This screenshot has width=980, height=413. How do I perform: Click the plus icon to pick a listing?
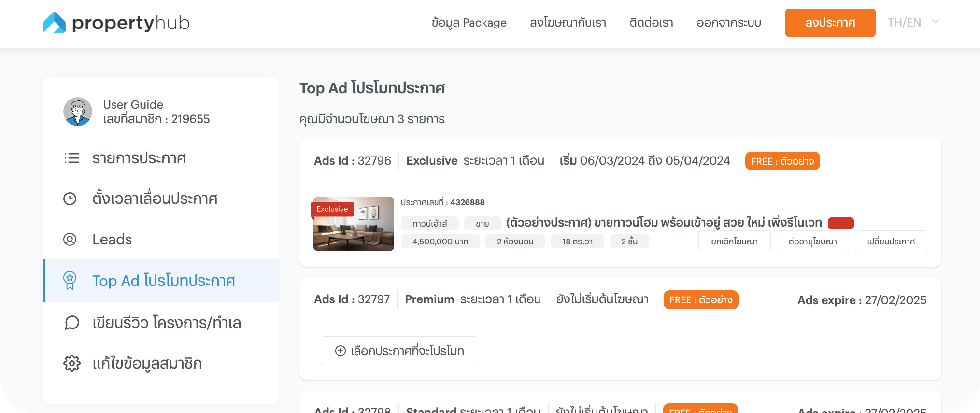coord(340,351)
